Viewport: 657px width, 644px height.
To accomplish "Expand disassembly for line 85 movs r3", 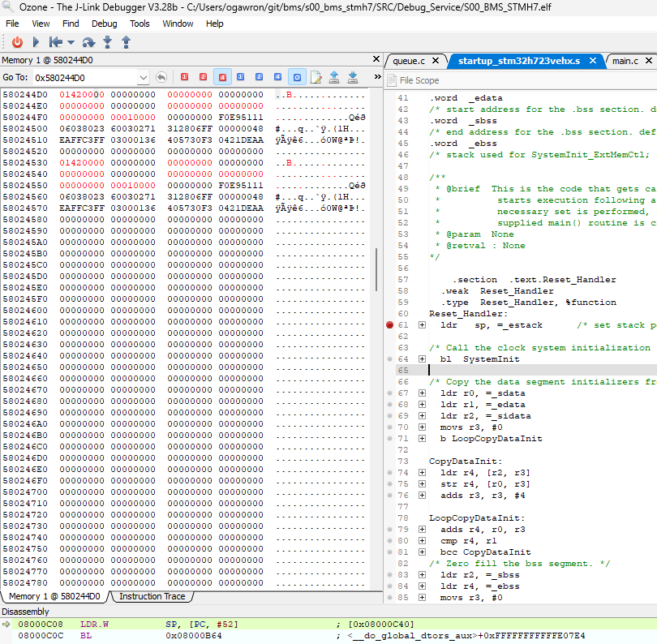I will tap(422, 598).
